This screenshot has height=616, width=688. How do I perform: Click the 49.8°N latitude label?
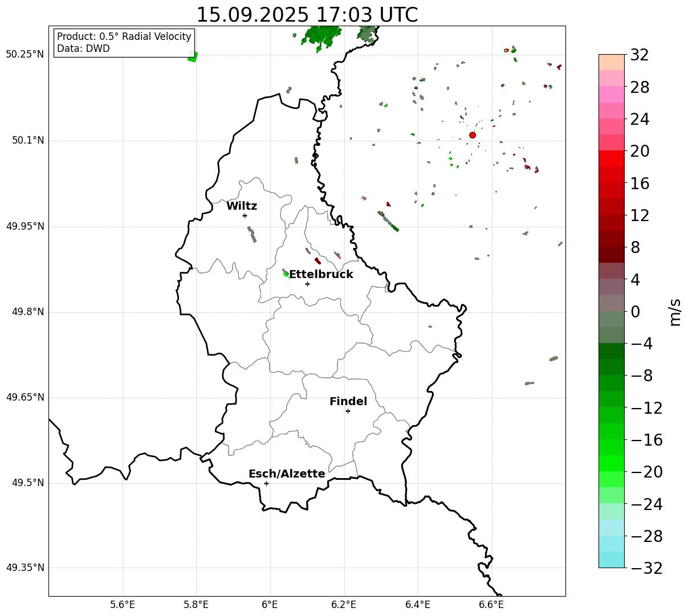tap(28, 312)
